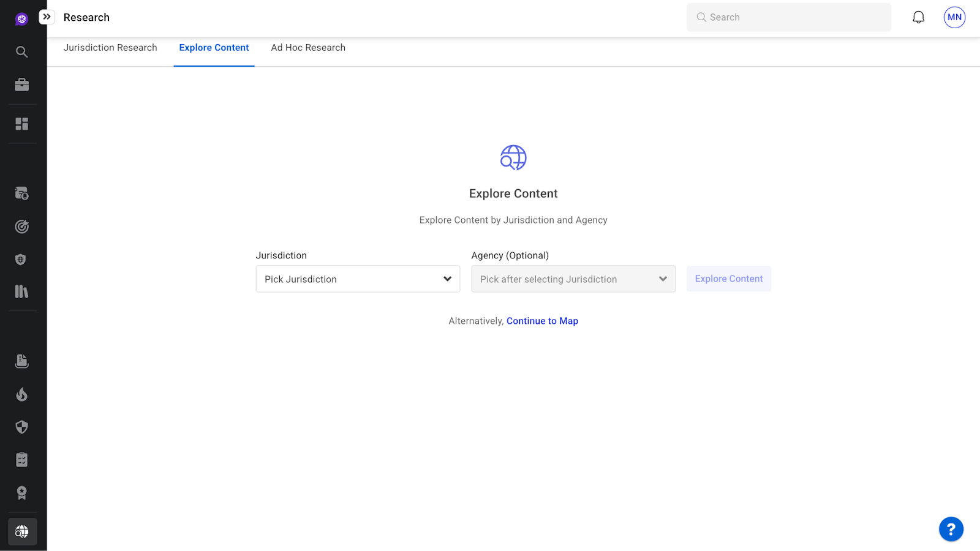Screen dimensions: 980x551
Task: Open the dashboard grid icon in sidebar
Action: [x=21, y=124]
